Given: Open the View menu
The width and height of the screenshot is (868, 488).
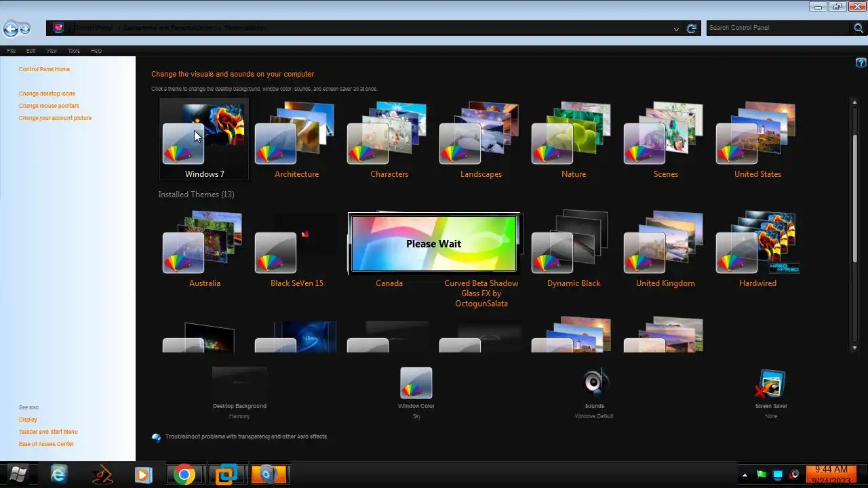Looking at the screenshot, I should 52,51.
